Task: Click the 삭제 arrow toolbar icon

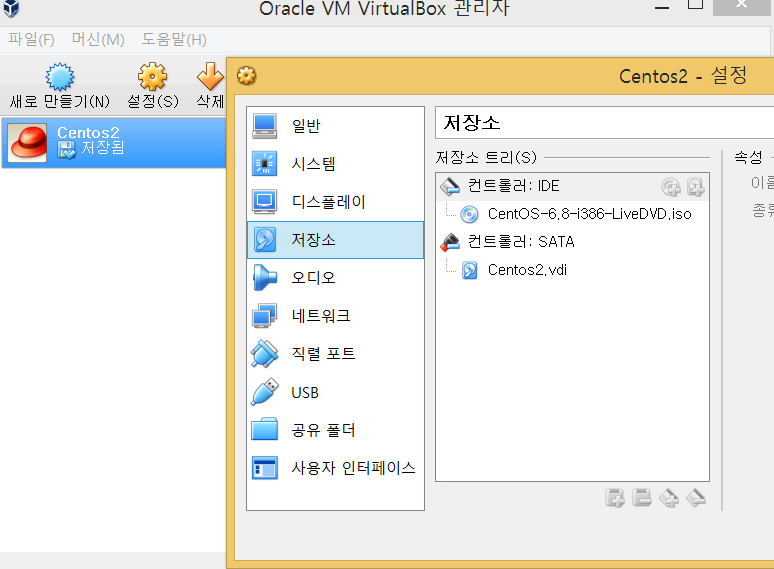Action: click(x=210, y=76)
